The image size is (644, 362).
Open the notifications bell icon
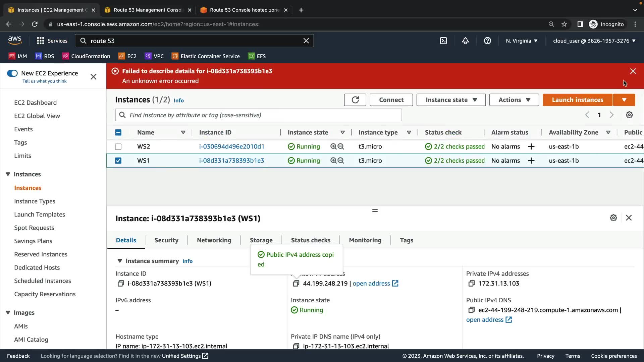(465, 41)
